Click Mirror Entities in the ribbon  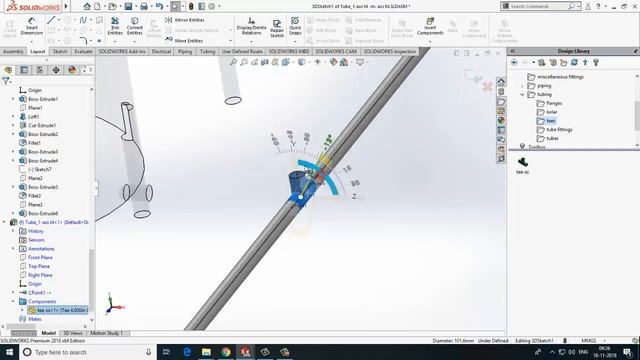(185, 20)
